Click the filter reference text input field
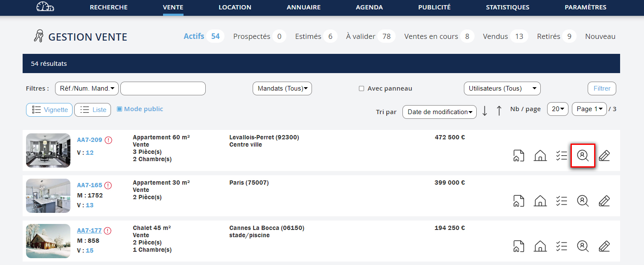Image resolution: width=644 pixels, height=265 pixels. [163, 88]
